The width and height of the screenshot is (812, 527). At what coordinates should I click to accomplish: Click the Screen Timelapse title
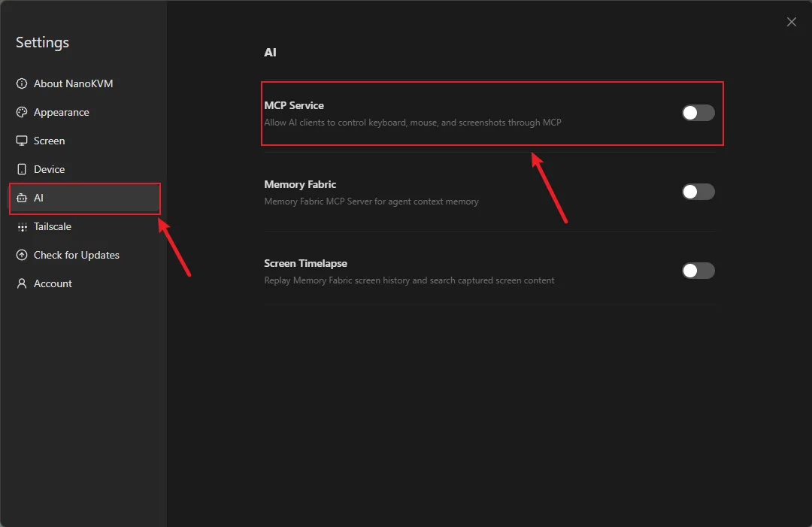point(305,263)
